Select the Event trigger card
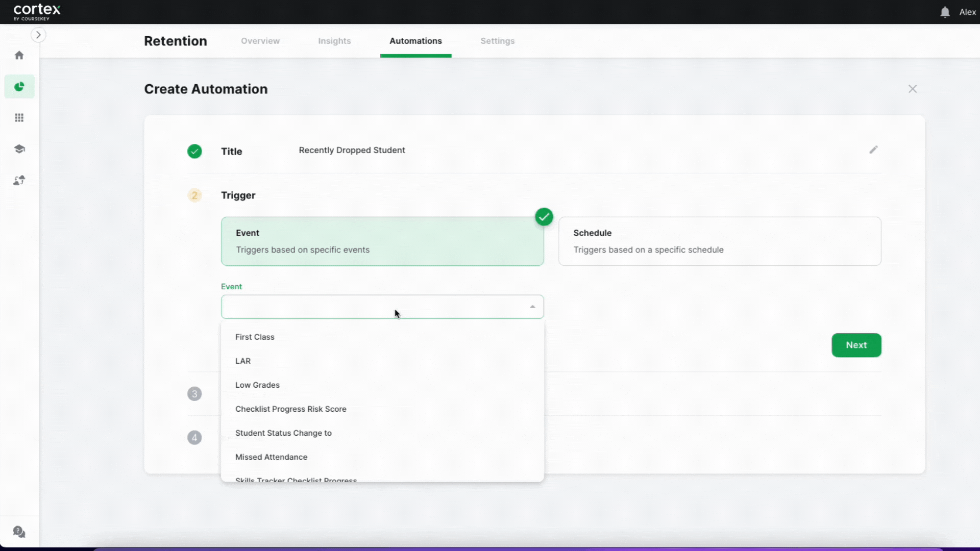The height and width of the screenshot is (551, 980). [x=382, y=241]
